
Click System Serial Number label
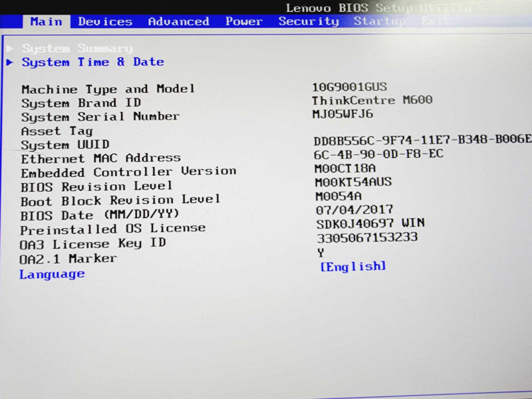coord(100,117)
